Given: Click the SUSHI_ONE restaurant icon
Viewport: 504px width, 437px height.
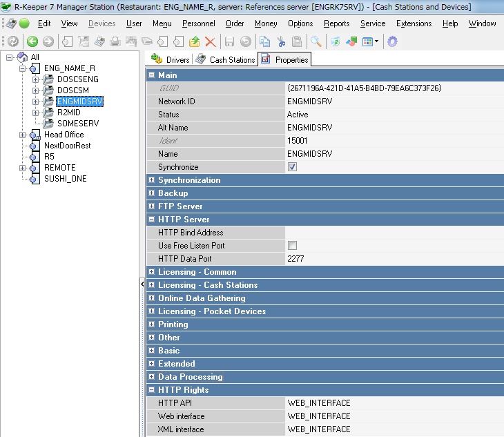Looking at the screenshot, I should pyautogui.click(x=34, y=179).
